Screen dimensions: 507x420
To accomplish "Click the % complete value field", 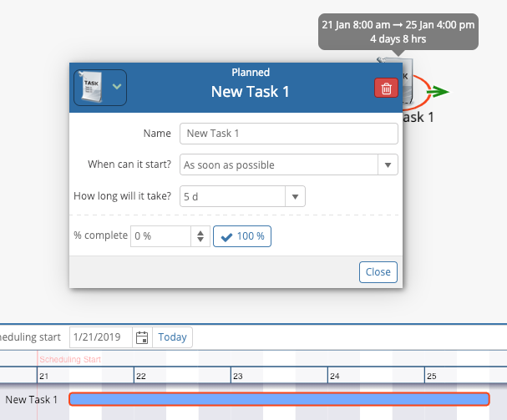I will click(160, 236).
